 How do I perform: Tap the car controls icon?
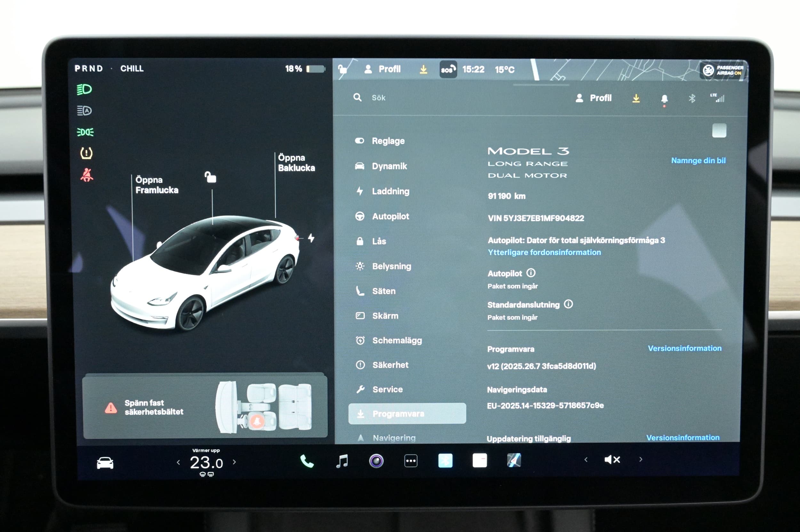(x=105, y=463)
